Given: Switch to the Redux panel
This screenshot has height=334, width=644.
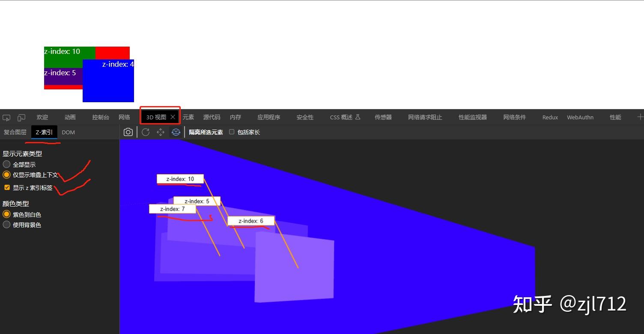Looking at the screenshot, I should tap(550, 117).
